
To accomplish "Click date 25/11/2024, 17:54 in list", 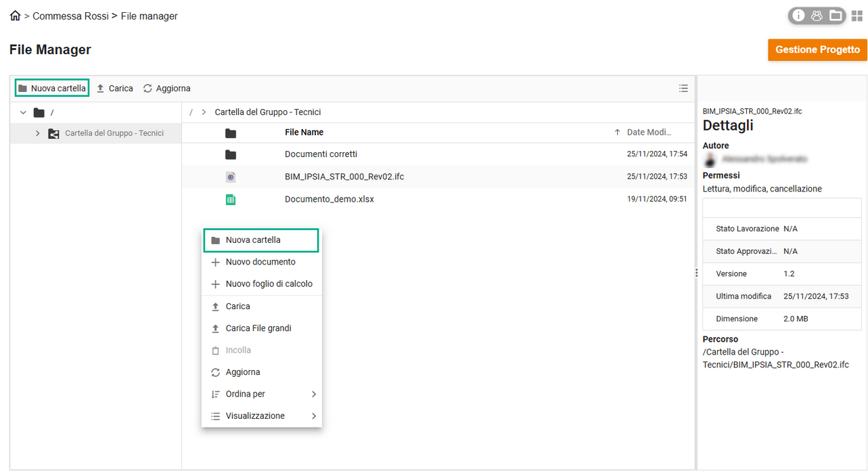I will [x=657, y=154].
